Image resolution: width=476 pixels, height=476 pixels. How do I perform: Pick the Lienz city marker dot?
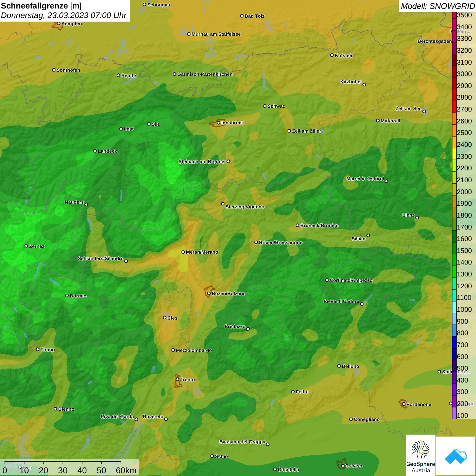click(417, 218)
